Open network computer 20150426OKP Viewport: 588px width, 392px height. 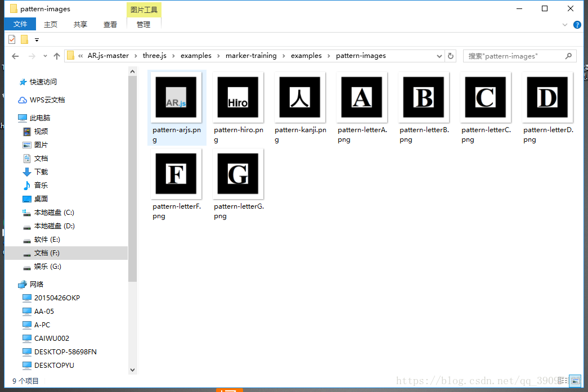click(57, 298)
